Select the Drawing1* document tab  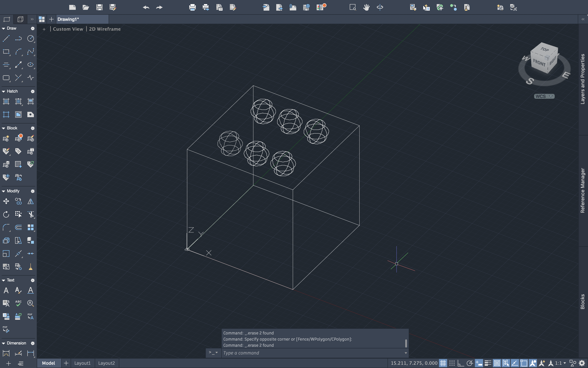[82, 19]
